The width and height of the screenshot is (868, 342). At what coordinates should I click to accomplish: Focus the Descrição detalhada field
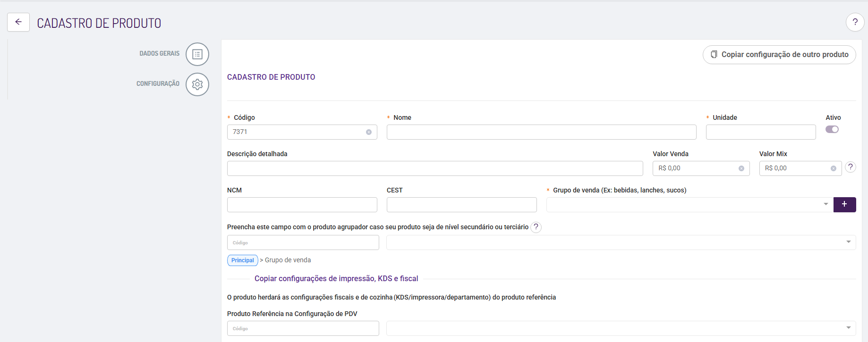tap(435, 168)
